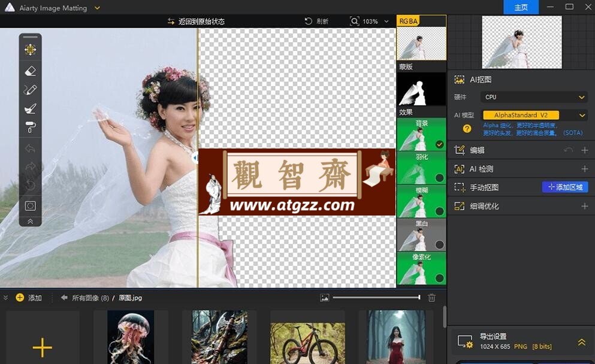This screenshot has width=595, height=364.
Task: Click the undo arrow in 编辑 row
Action: 568,150
